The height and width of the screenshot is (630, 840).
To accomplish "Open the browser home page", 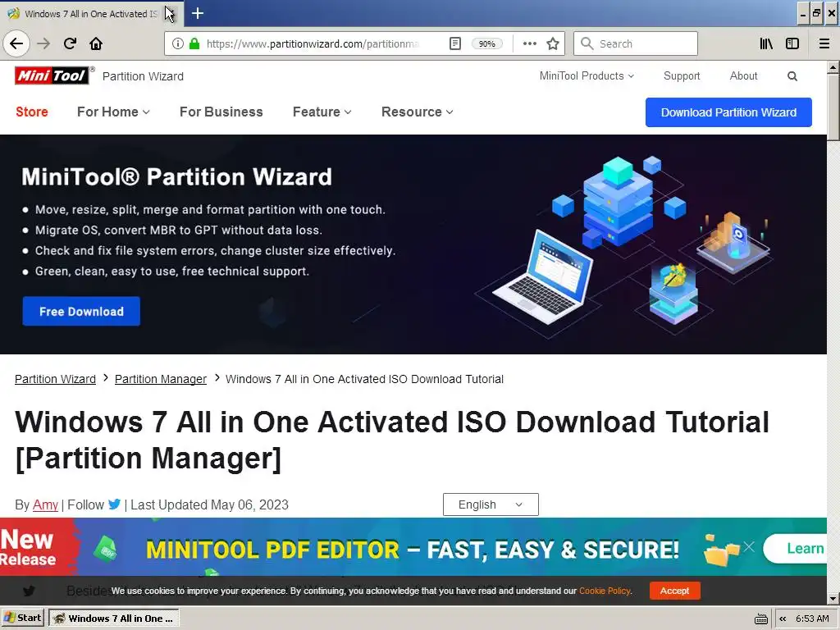I will [x=96, y=43].
